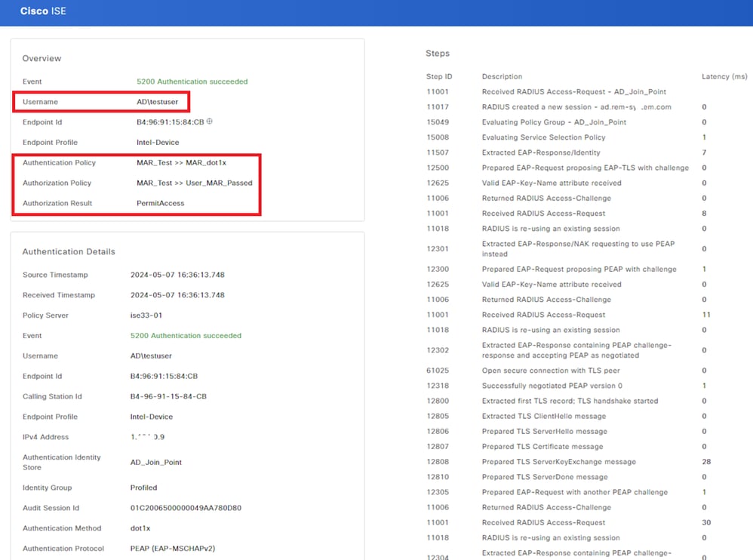Select 'Extracted first TLS record; TLS handshake started'
This screenshot has width=753, height=560.
pyautogui.click(x=570, y=401)
